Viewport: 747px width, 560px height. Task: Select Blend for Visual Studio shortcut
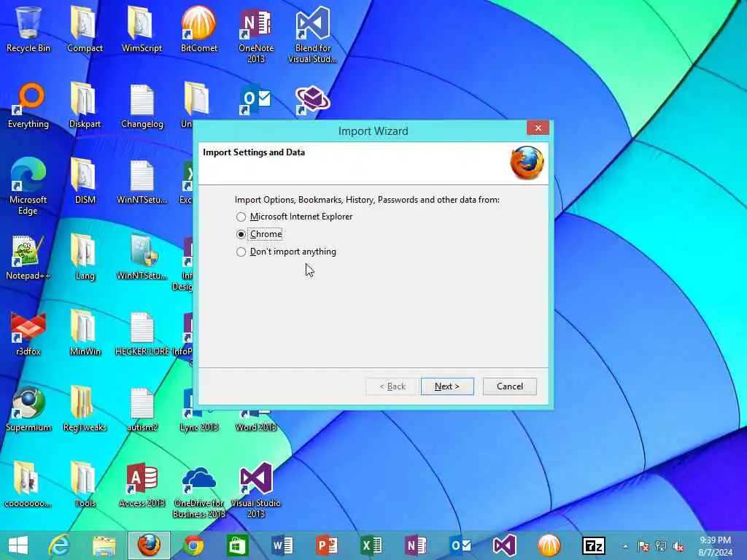pos(312,35)
